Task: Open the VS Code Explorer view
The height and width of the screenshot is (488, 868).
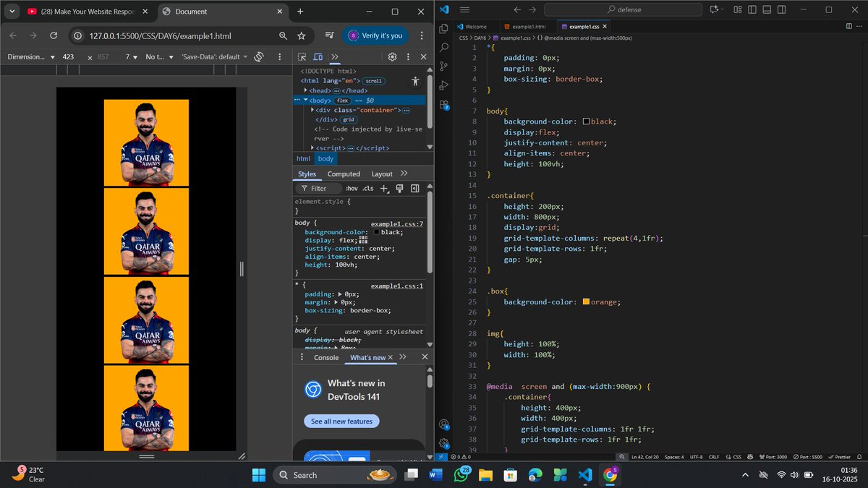Action: 444,28
